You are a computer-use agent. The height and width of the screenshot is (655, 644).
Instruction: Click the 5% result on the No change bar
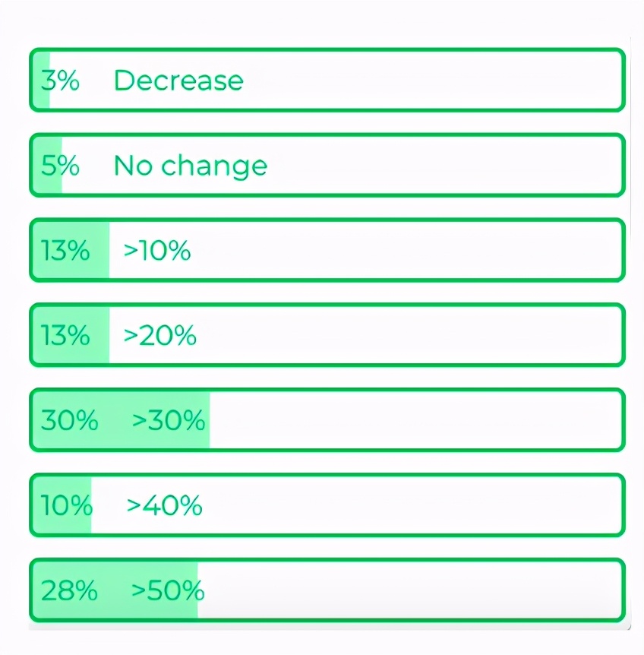(60, 166)
